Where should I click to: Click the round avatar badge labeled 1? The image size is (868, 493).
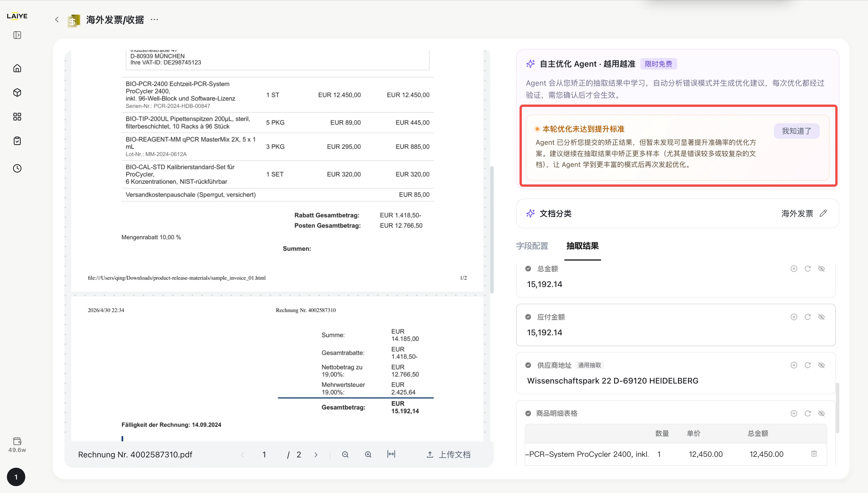16,477
